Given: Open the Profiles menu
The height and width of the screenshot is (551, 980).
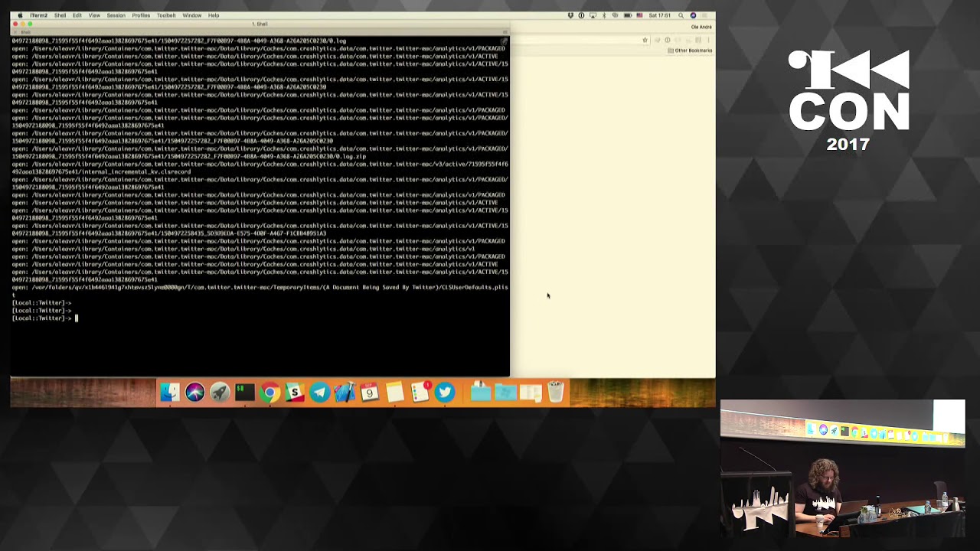Looking at the screenshot, I should point(141,15).
